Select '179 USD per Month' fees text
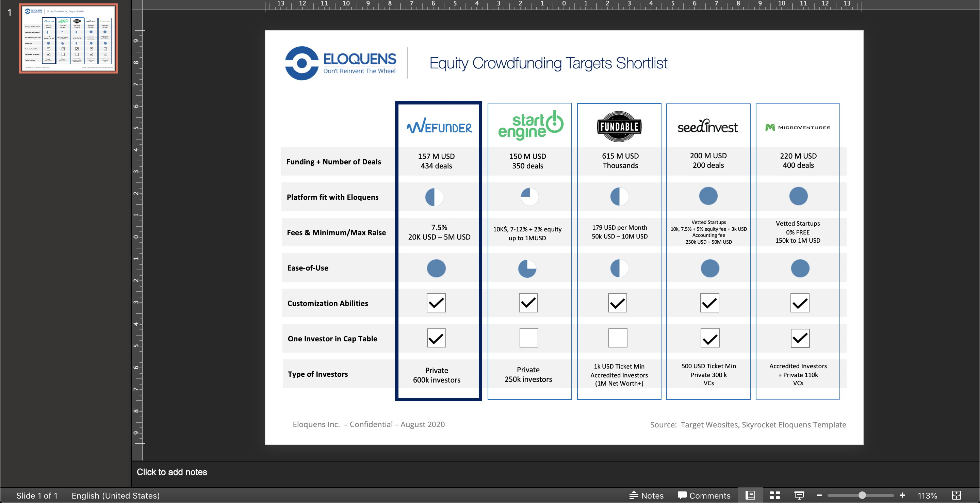Viewport: 980px width, 503px height. click(x=619, y=228)
